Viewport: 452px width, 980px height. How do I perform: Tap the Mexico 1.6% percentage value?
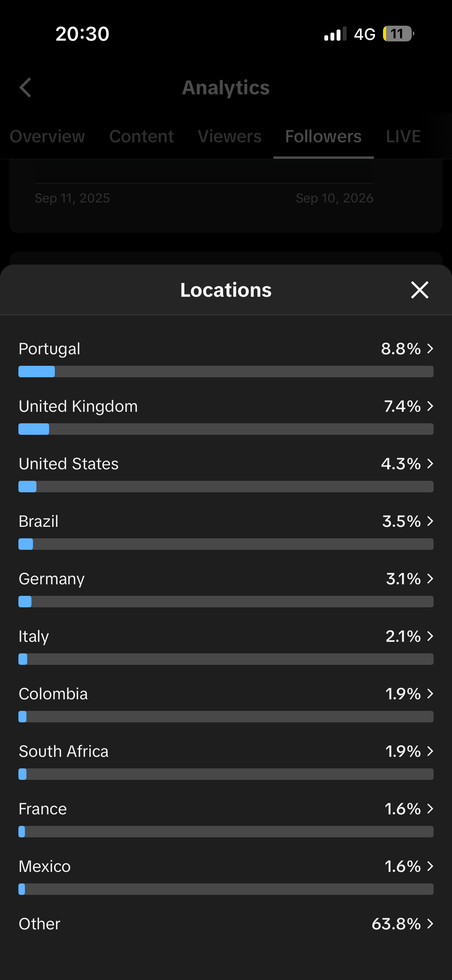403,866
